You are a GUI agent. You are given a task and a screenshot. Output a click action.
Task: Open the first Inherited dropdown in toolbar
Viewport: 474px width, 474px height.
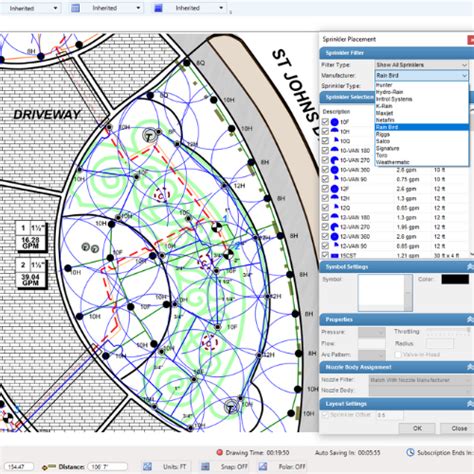[x=32, y=8]
